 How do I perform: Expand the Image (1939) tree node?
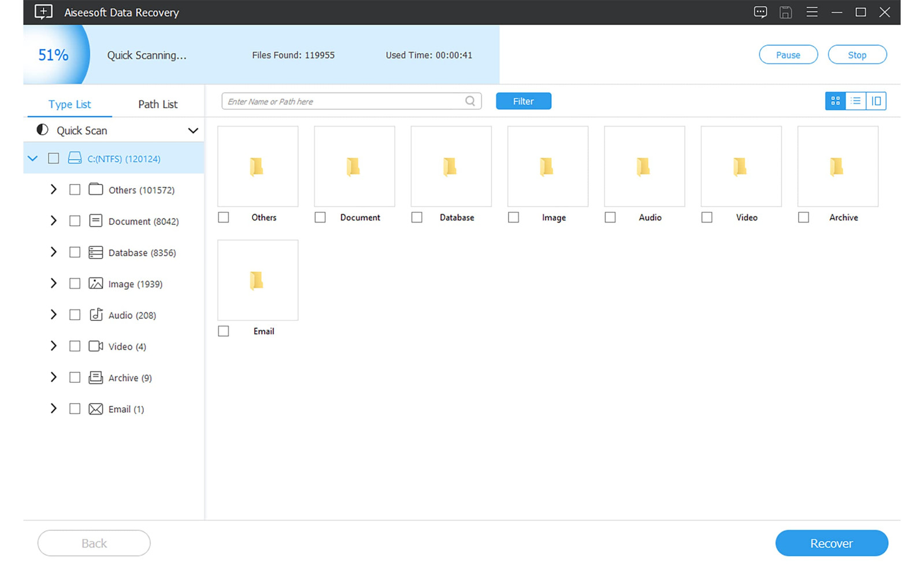point(54,283)
